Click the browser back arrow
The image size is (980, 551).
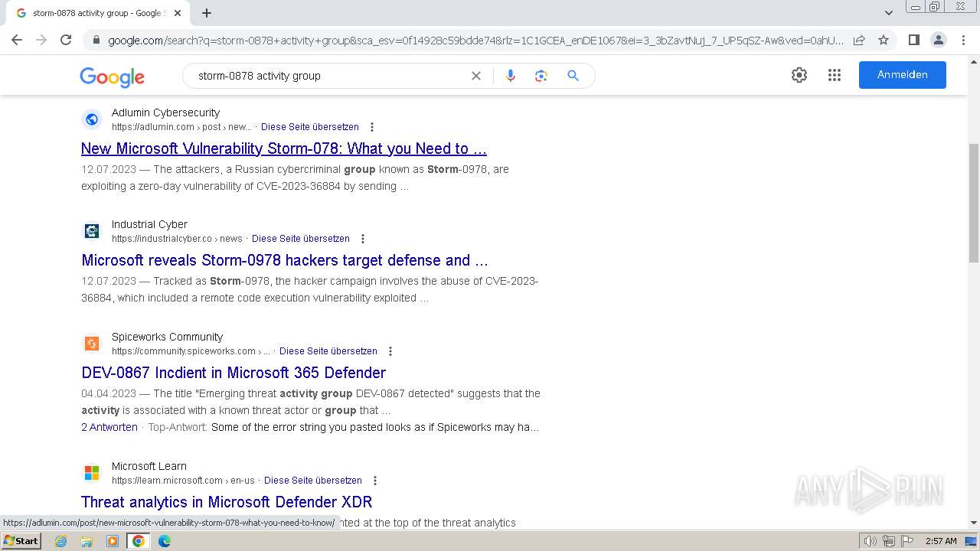pos(17,40)
